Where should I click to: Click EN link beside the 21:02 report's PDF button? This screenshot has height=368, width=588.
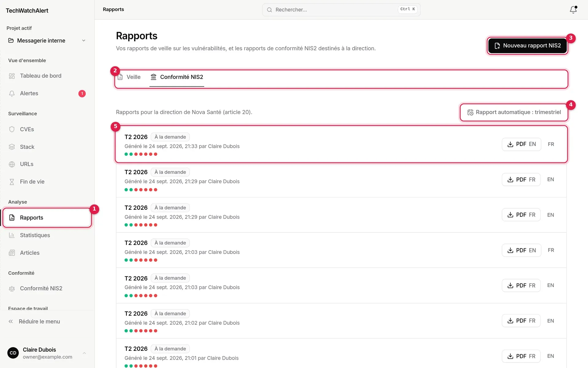coord(551,321)
